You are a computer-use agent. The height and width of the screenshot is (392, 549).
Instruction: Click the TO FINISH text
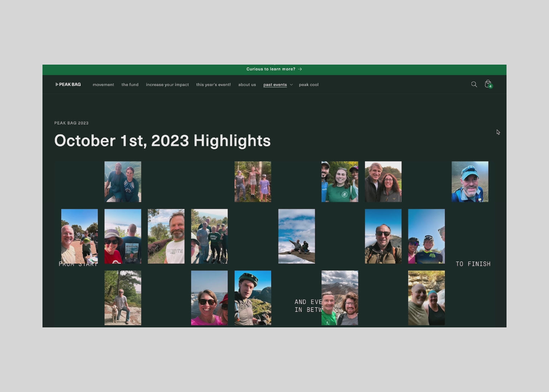(x=473, y=264)
